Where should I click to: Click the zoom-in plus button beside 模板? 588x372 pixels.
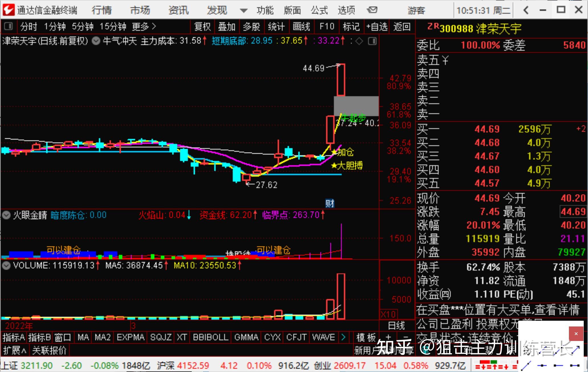pyautogui.click(x=389, y=338)
